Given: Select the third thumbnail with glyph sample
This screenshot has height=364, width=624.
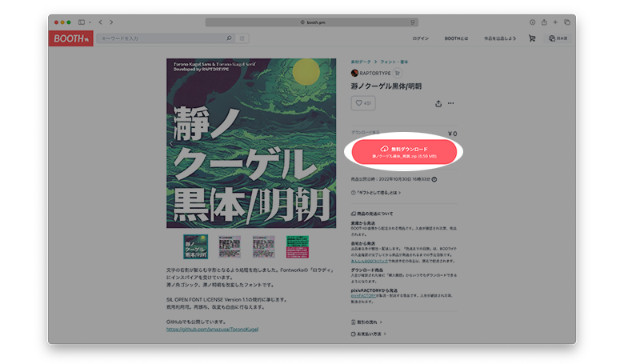Looking at the screenshot, I should [x=263, y=246].
